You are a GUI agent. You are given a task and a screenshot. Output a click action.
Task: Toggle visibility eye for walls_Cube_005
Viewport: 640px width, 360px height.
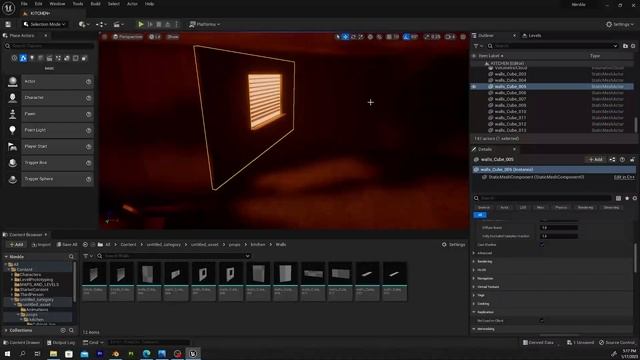click(x=474, y=87)
